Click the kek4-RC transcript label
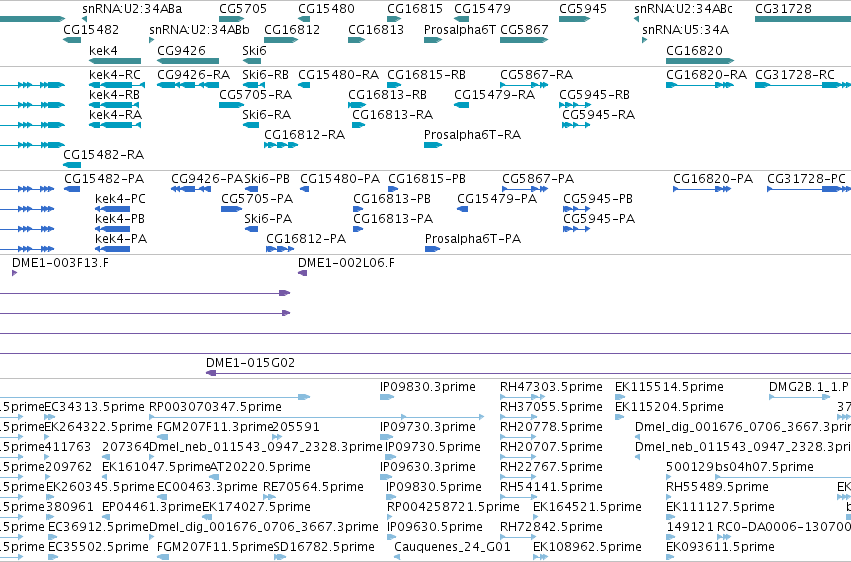 [x=115, y=74]
